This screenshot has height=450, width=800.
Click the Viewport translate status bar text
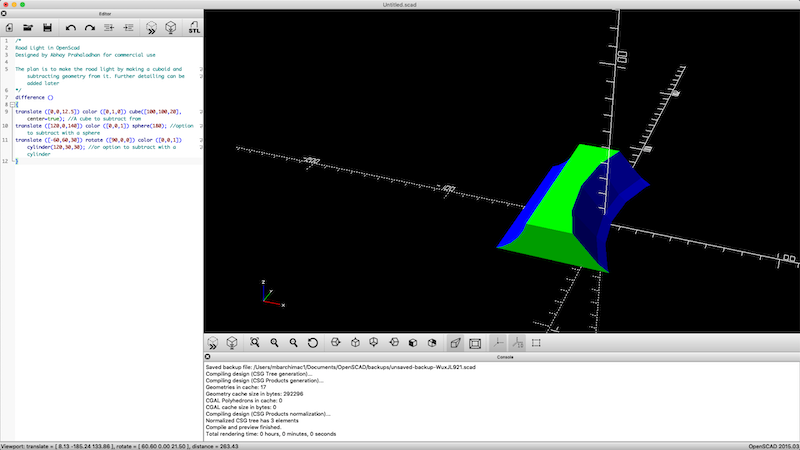click(x=119, y=446)
